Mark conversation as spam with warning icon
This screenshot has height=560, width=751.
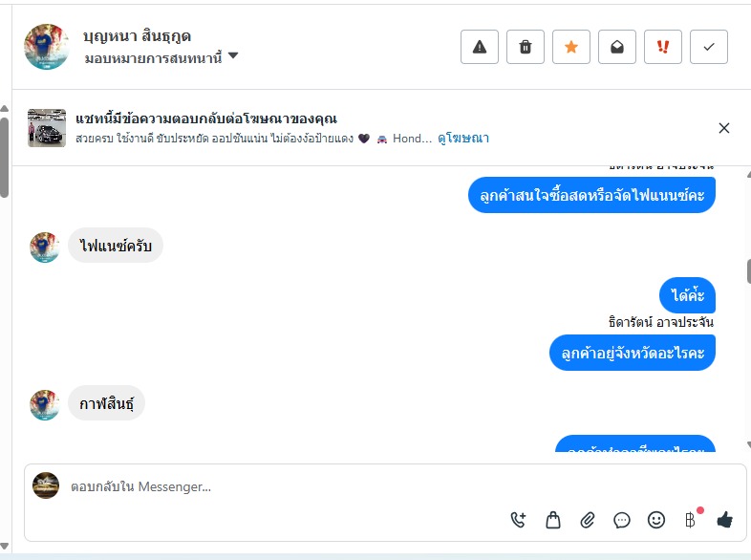[480, 47]
